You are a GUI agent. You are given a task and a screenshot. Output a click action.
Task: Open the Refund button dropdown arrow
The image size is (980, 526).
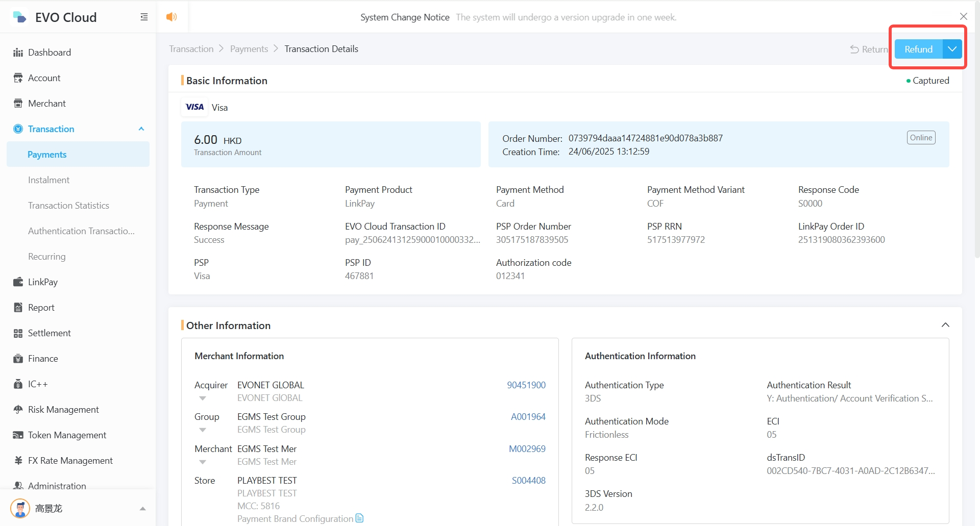[x=952, y=49]
